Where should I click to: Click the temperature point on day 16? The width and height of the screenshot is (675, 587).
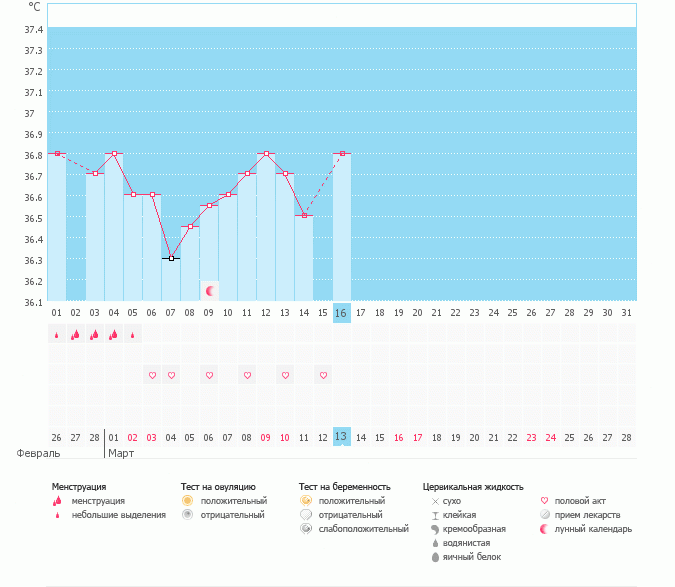342,153
